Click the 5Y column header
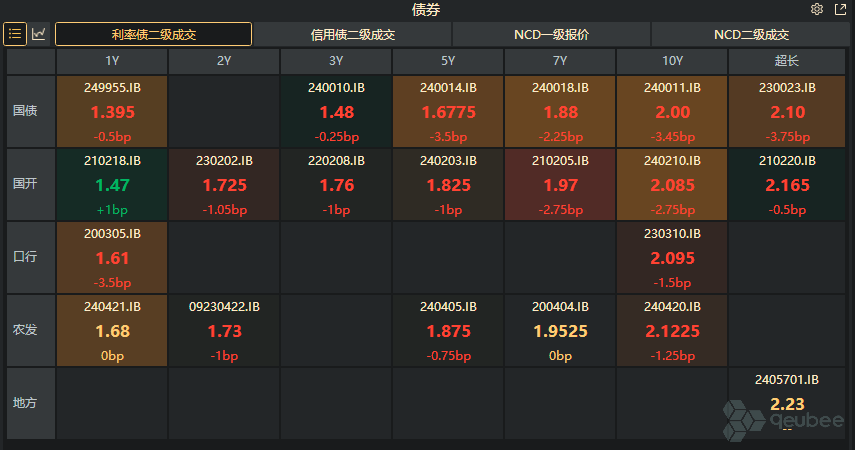855x450 pixels. pos(448,61)
